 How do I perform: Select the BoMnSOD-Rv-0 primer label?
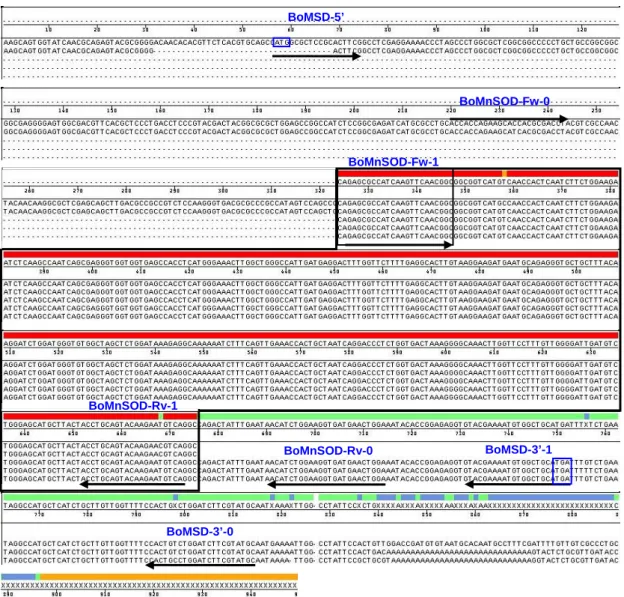click(328, 451)
